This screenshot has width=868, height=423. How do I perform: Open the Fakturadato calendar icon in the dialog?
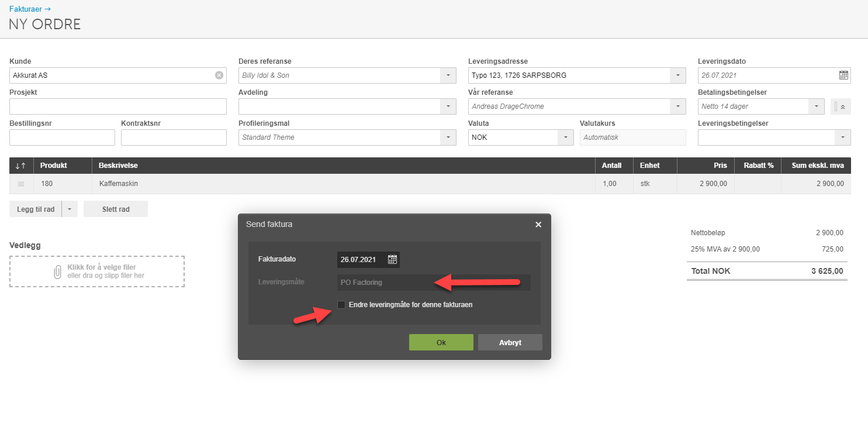[393, 259]
